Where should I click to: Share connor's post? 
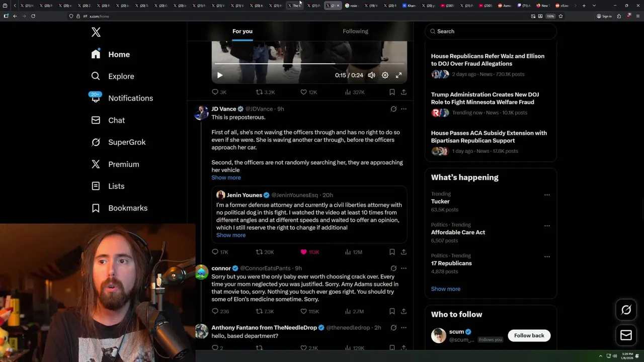click(x=404, y=311)
